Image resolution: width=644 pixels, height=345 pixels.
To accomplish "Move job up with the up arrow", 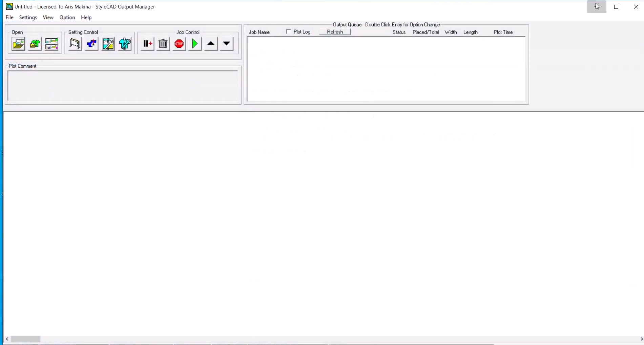I will [x=211, y=44].
